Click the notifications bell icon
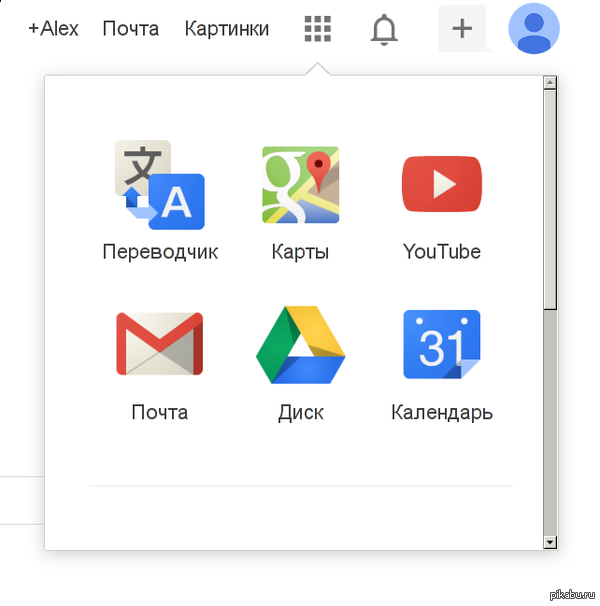Screen dimensions: 600x606 coord(383,29)
